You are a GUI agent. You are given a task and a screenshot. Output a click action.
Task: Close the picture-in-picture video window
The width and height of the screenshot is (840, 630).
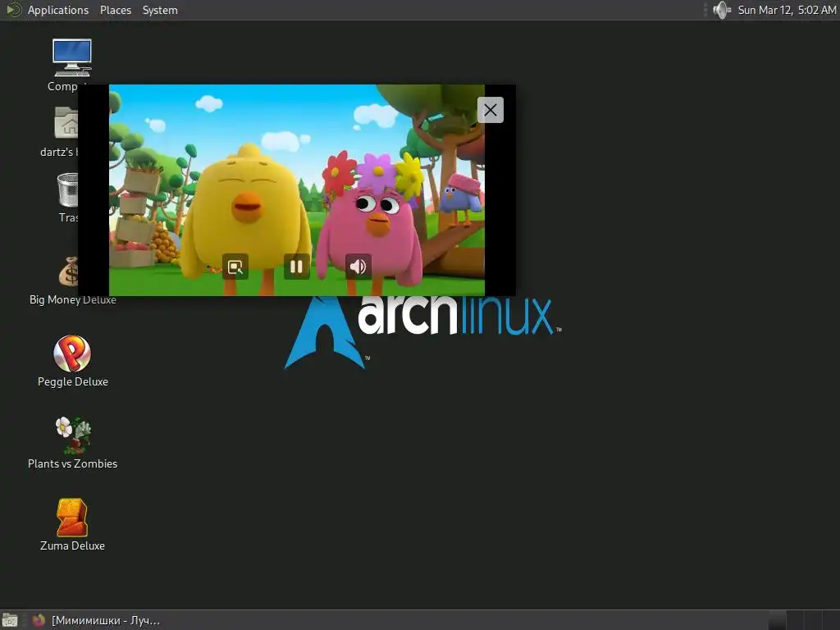(491, 110)
